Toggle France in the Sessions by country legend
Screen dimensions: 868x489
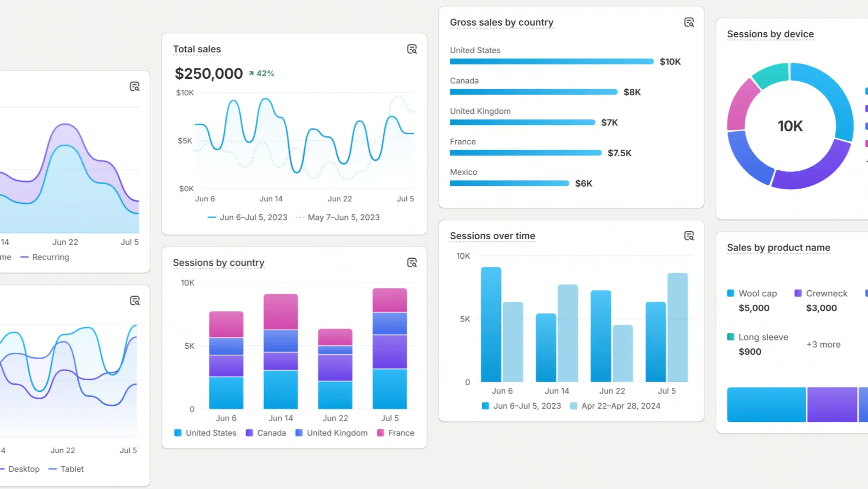[396, 433]
